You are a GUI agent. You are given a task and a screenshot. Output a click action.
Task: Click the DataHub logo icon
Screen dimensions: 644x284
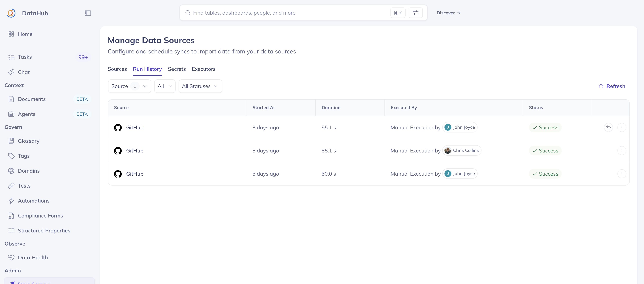11,13
